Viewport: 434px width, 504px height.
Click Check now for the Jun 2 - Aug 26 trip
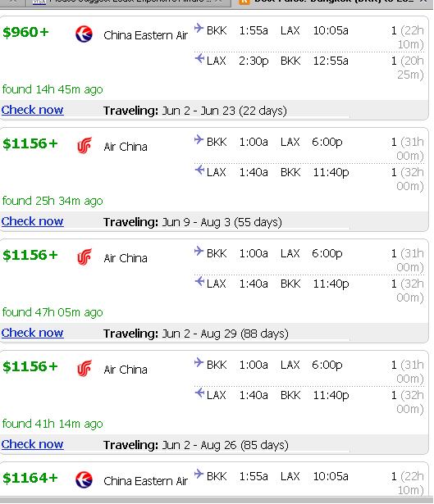point(33,444)
